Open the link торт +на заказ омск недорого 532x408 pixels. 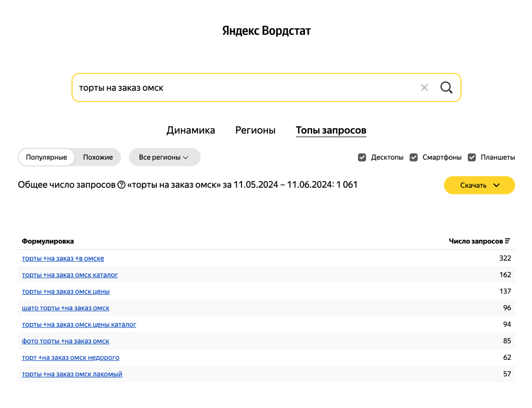70,358
